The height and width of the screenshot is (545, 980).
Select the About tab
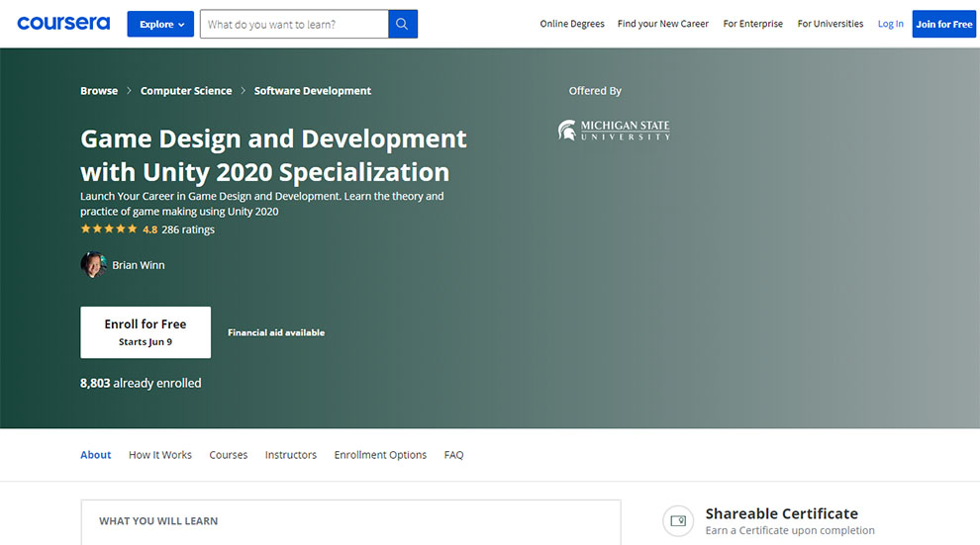click(96, 455)
